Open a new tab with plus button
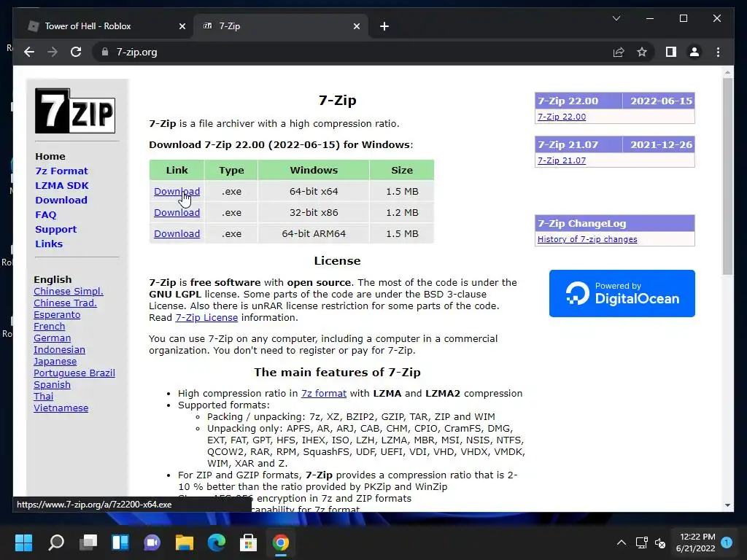747x560 pixels. (384, 26)
